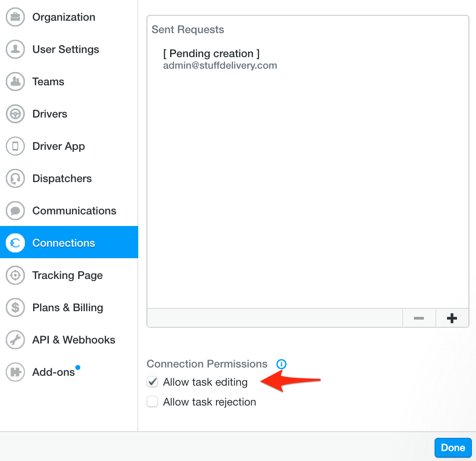476x461 pixels.
Task: Select the Connections menu item
Action: tap(69, 242)
